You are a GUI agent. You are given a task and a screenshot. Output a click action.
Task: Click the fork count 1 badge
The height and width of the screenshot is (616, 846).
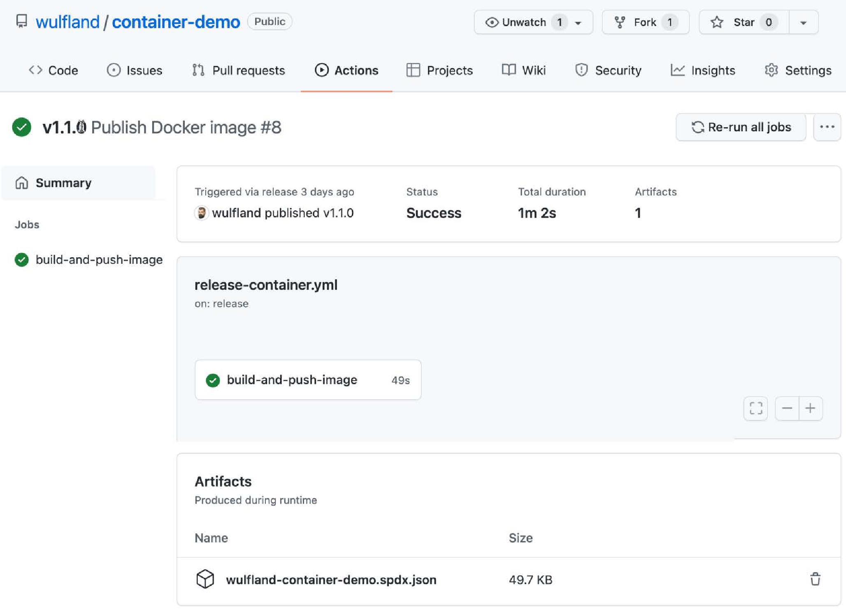pyautogui.click(x=670, y=22)
